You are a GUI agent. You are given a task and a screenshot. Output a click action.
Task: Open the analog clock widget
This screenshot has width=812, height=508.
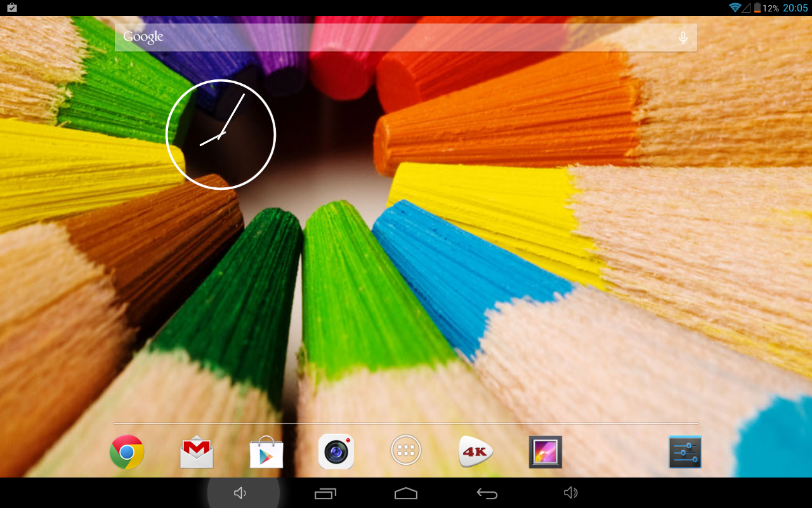click(x=221, y=135)
